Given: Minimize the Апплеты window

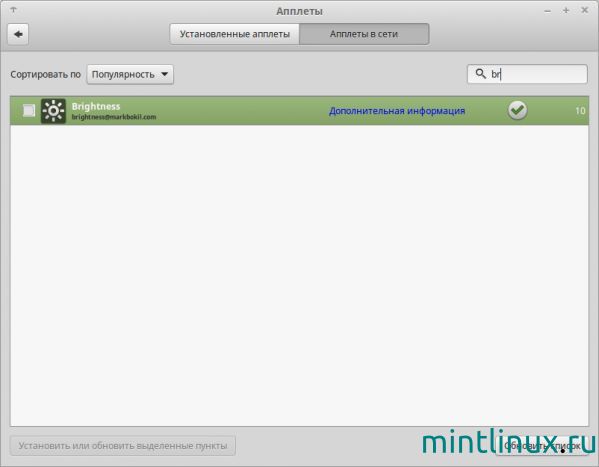Looking at the screenshot, I should [547, 11].
